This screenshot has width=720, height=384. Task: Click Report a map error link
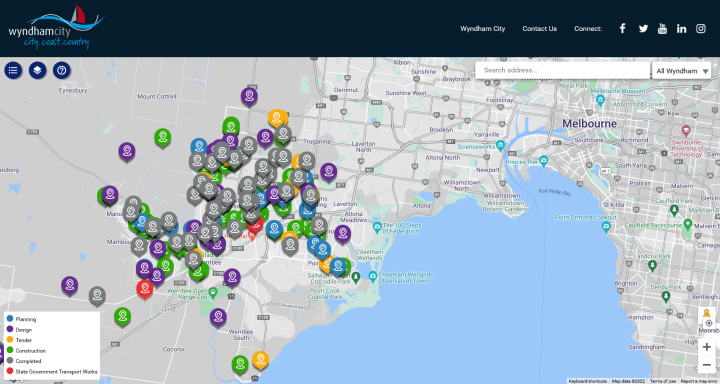point(699,381)
